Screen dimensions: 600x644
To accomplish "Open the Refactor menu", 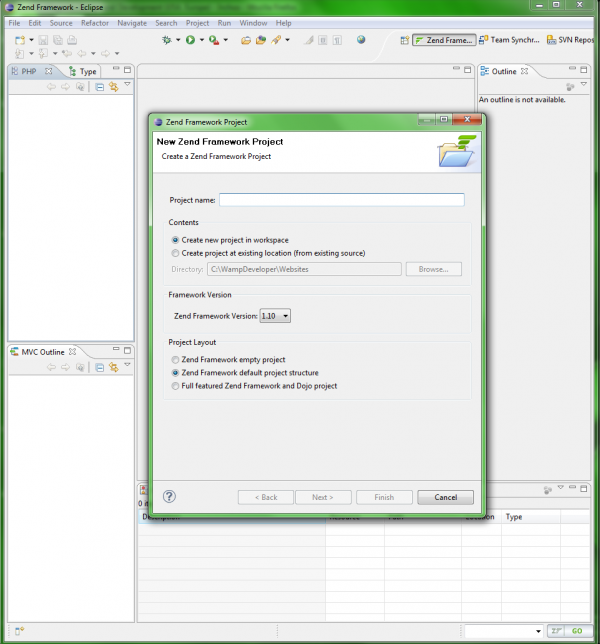I will click(x=95, y=23).
